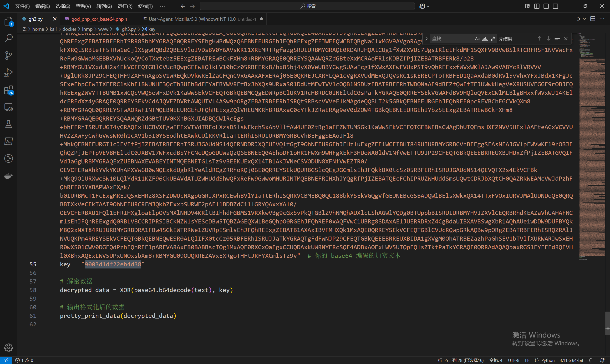
Task: Open the Run and Debug view
Action: 8,73
